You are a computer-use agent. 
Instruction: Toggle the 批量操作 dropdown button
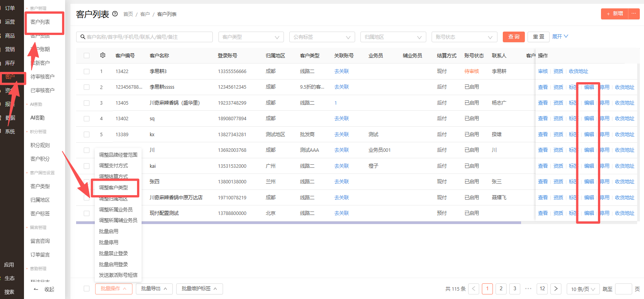tap(113, 289)
